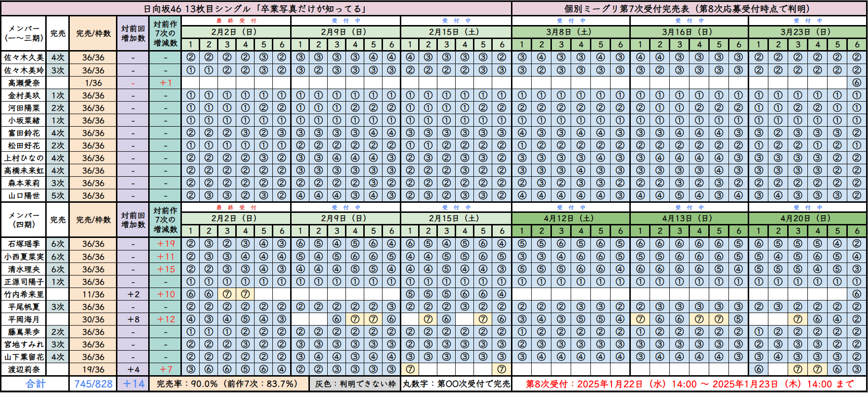Screen dimensions: 868x393
Task: Click the 4月20日(日) date header
Action: click(x=807, y=218)
